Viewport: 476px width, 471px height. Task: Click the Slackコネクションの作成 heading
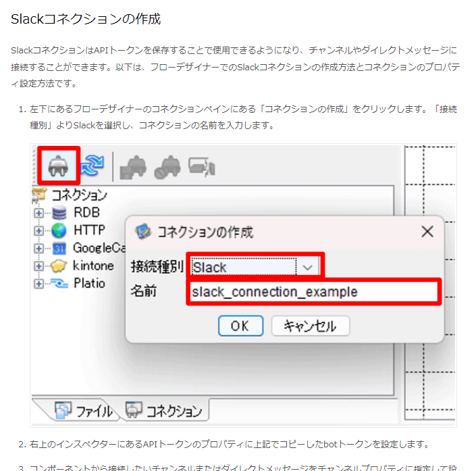point(86,19)
